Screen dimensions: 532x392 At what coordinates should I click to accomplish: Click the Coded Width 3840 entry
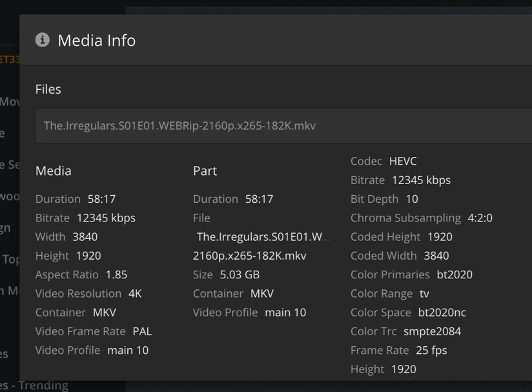click(400, 256)
